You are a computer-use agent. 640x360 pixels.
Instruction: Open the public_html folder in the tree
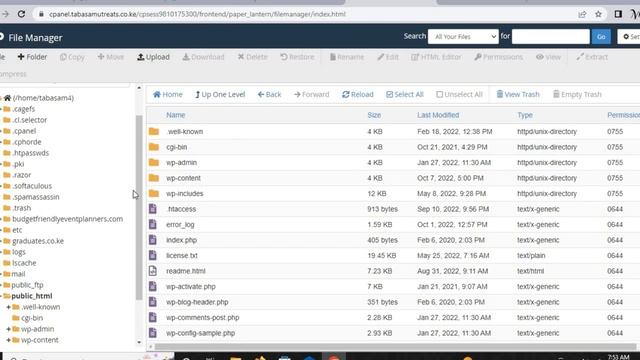[31, 296]
